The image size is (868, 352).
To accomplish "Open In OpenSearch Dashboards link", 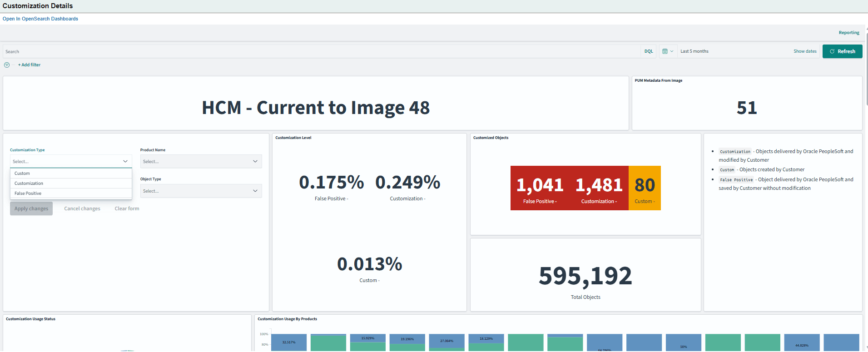I will 40,19.
